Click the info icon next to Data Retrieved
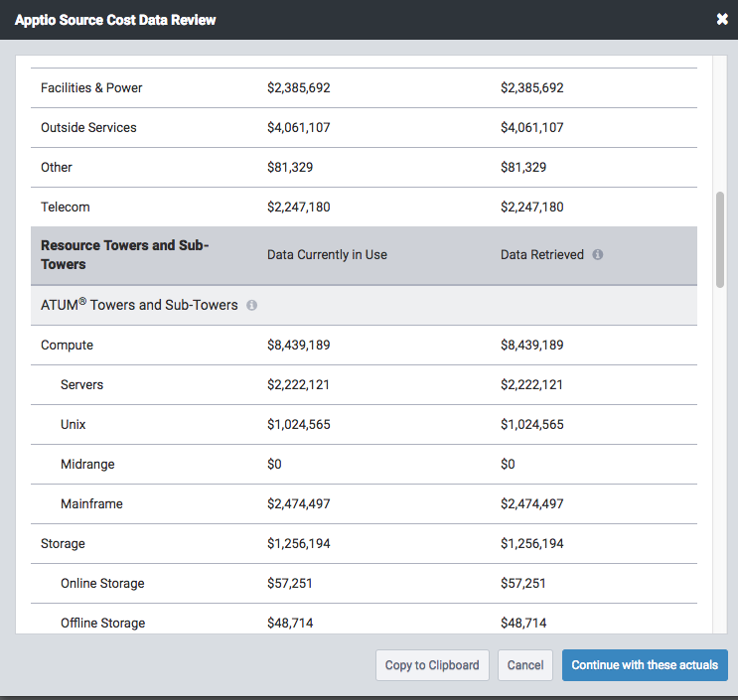The height and width of the screenshot is (700, 738). pyautogui.click(x=598, y=254)
